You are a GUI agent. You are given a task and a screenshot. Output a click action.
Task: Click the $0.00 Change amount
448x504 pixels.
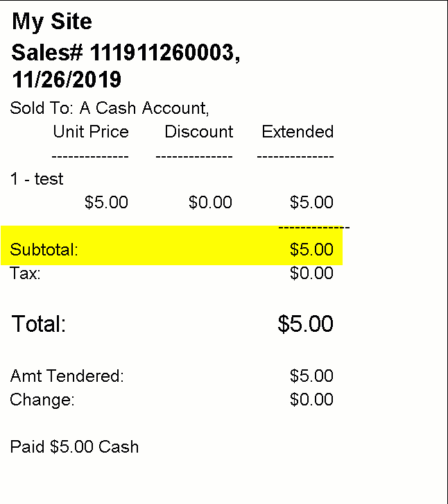click(311, 400)
